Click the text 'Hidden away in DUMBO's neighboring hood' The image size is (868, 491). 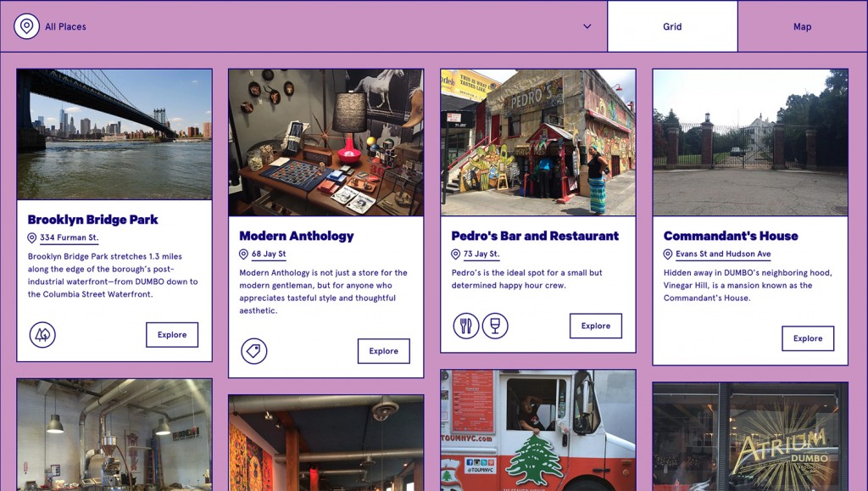pyautogui.click(x=748, y=272)
